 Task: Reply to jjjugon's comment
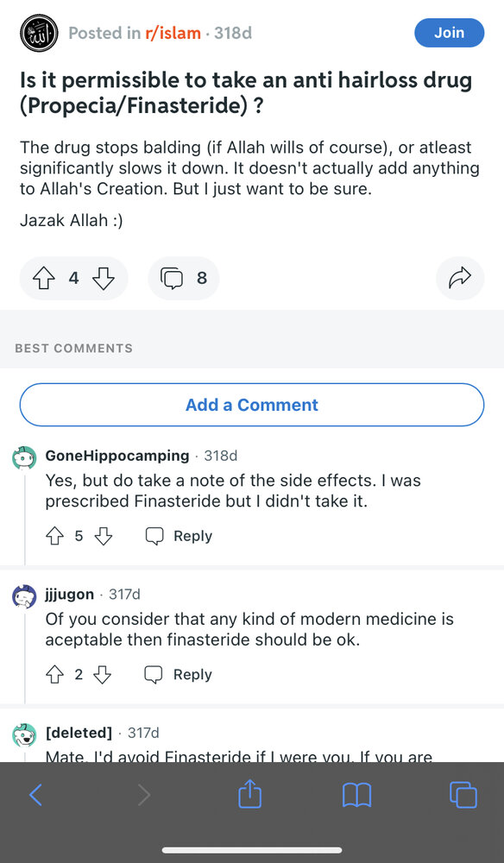(179, 675)
